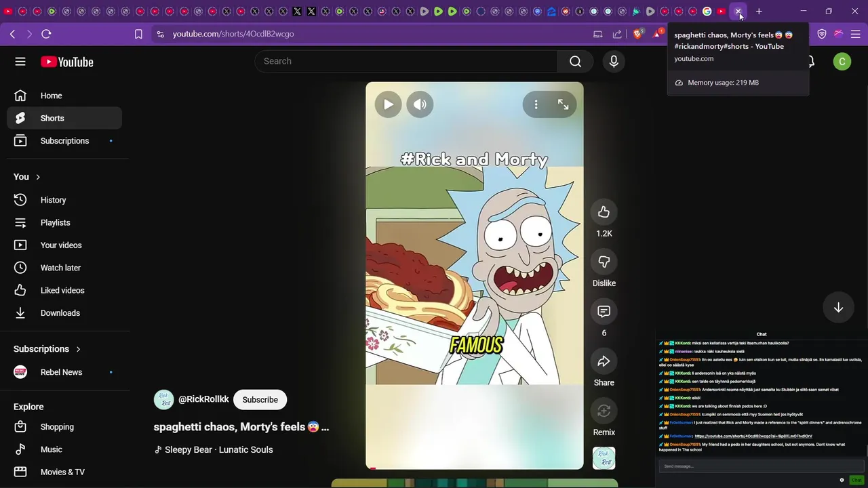
Task: Open Movies & TV under Explore
Action: pos(64,472)
